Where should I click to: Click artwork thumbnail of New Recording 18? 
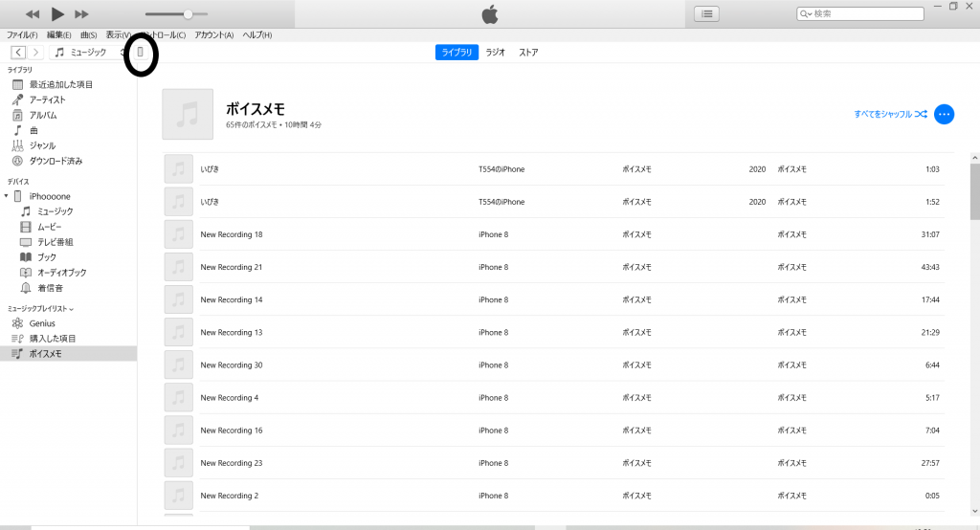point(178,234)
